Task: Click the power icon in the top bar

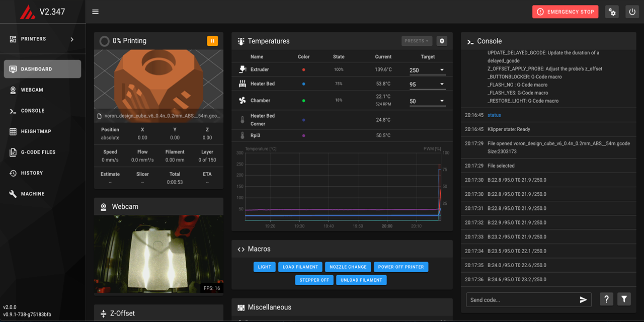Action: click(632, 11)
